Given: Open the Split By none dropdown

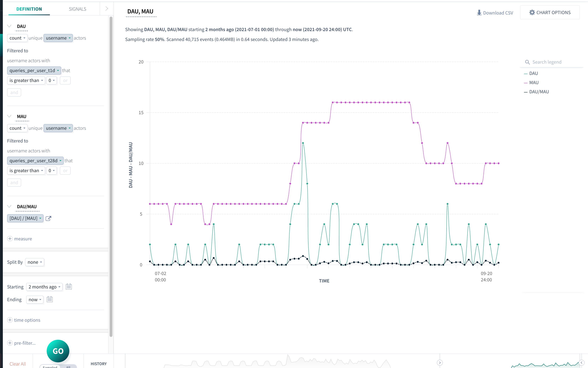Looking at the screenshot, I should 34,262.
